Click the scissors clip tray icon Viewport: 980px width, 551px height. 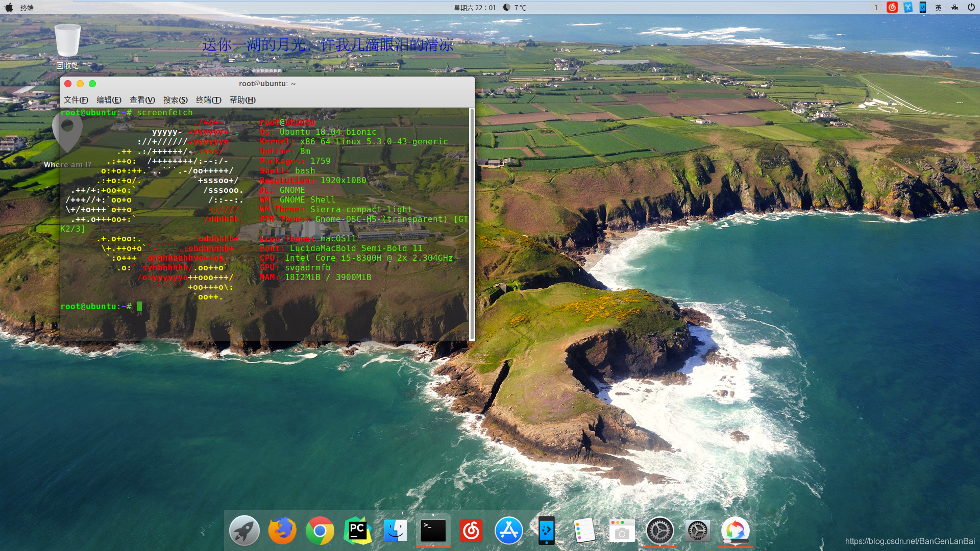908,8
